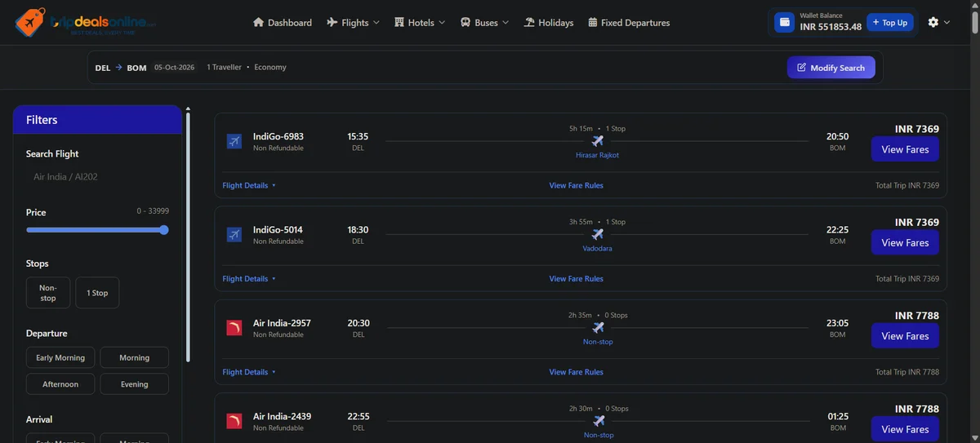
Task: View fares for IndiGo-6983
Action: 905,149
